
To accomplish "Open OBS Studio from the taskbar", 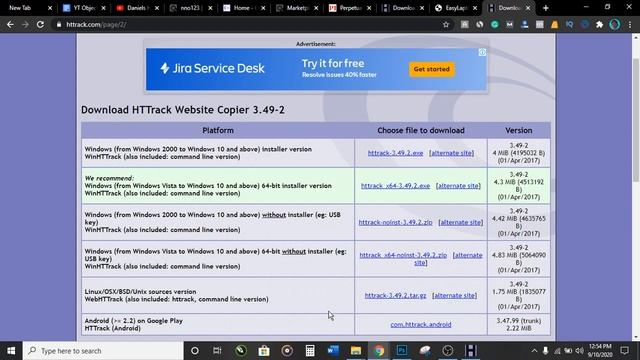I will (x=448, y=351).
